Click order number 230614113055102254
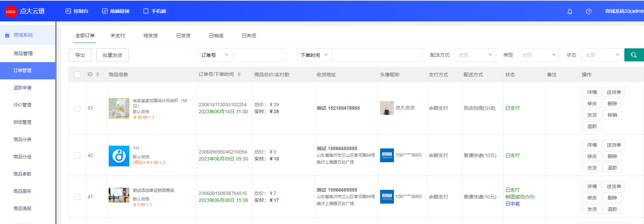Image resolution: width=644 pixels, height=224 pixels. pyautogui.click(x=222, y=105)
